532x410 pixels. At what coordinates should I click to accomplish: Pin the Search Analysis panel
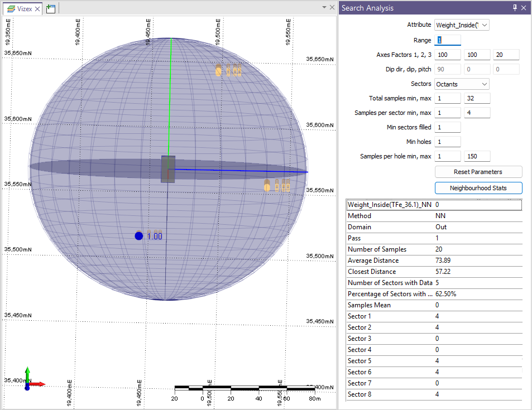pyautogui.click(x=515, y=8)
